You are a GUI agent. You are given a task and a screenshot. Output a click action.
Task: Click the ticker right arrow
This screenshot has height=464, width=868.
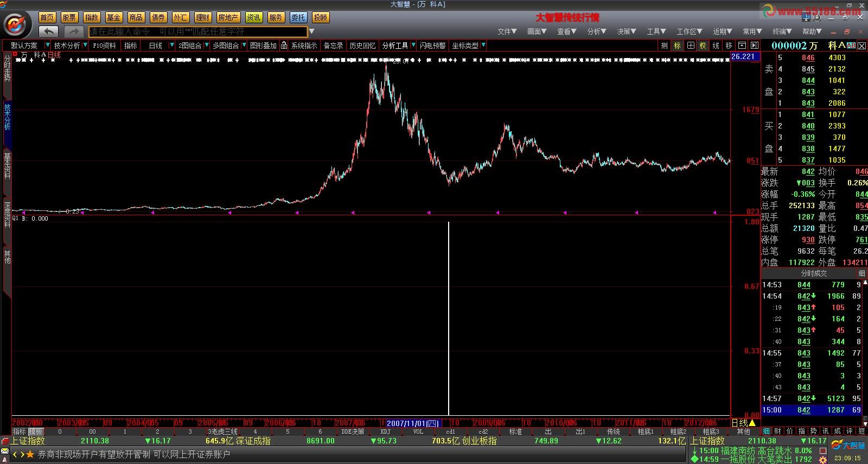[22, 454]
